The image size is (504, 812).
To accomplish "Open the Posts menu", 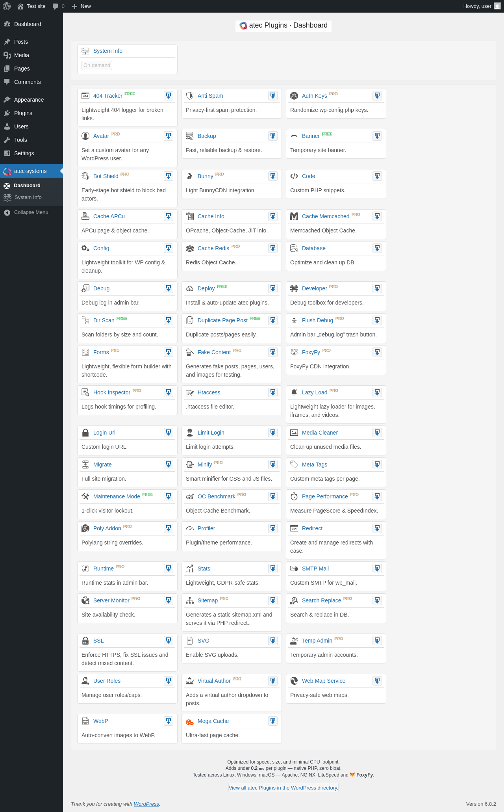I will click(x=31, y=42).
